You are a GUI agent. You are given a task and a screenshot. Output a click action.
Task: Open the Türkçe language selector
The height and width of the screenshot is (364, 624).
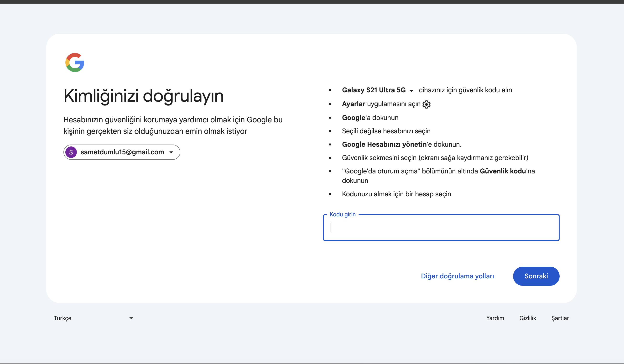(x=94, y=318)
